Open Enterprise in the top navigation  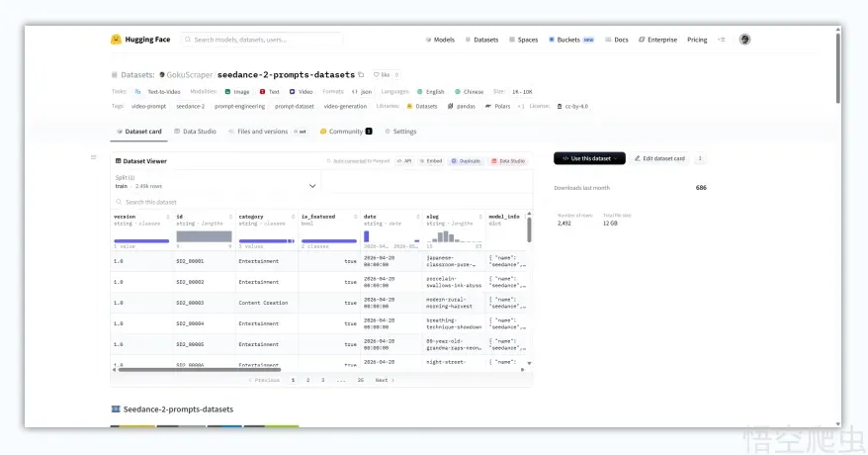point(657,40)
